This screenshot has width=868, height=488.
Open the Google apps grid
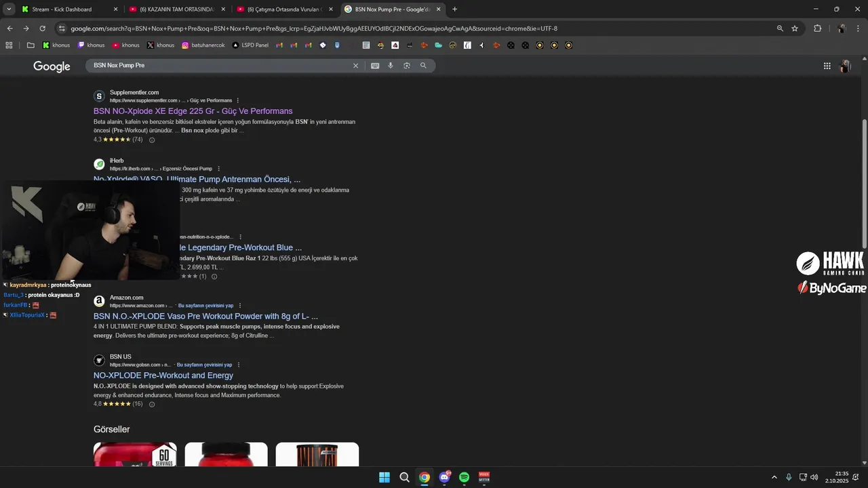pyautogui.click(x=827, y=66)
